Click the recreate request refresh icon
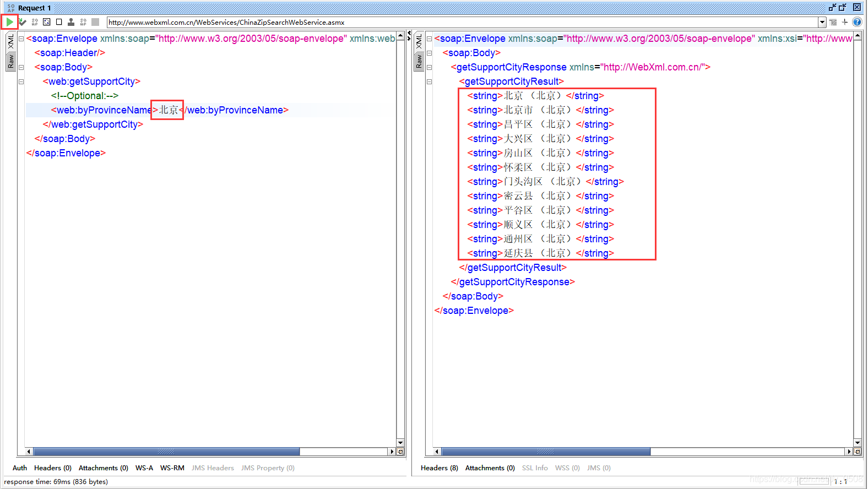 click(47, 22)
